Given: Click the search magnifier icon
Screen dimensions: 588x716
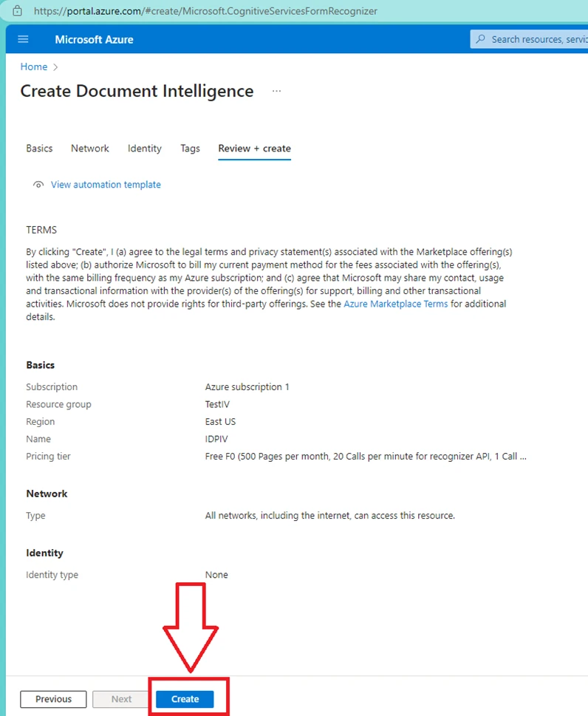Looking at the screenshot, I should [480, 39].
